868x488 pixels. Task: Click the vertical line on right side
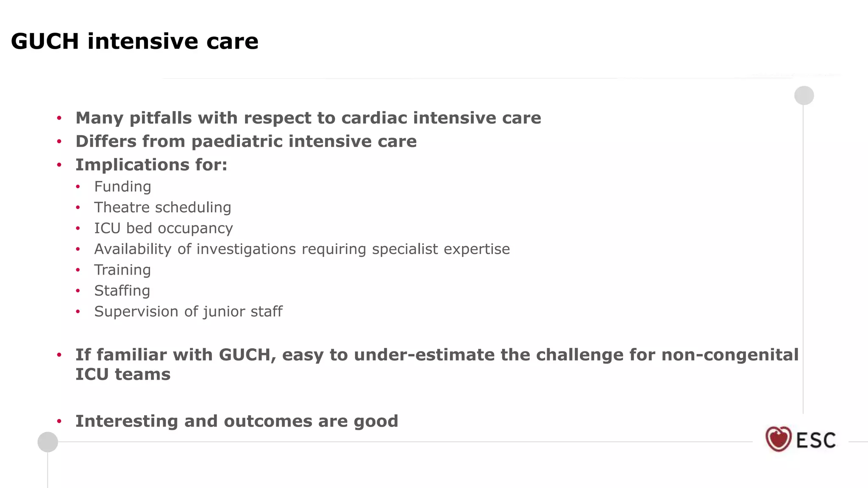point(803,258)
